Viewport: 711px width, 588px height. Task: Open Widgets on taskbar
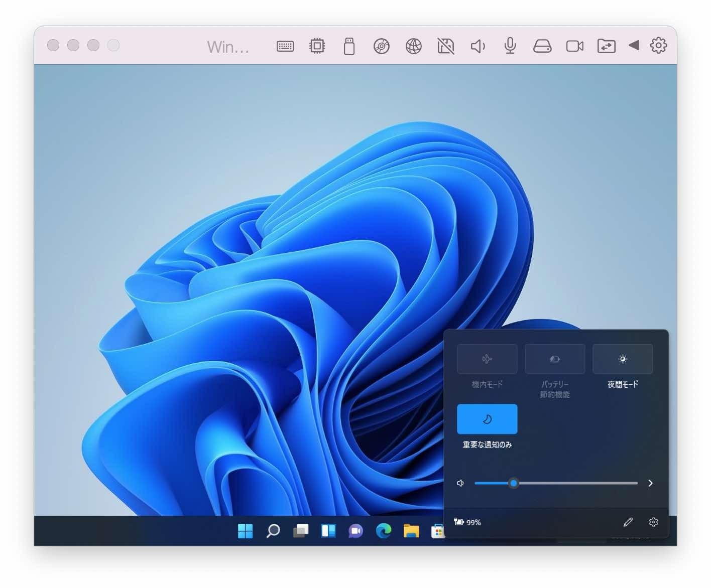pos(328,531)
